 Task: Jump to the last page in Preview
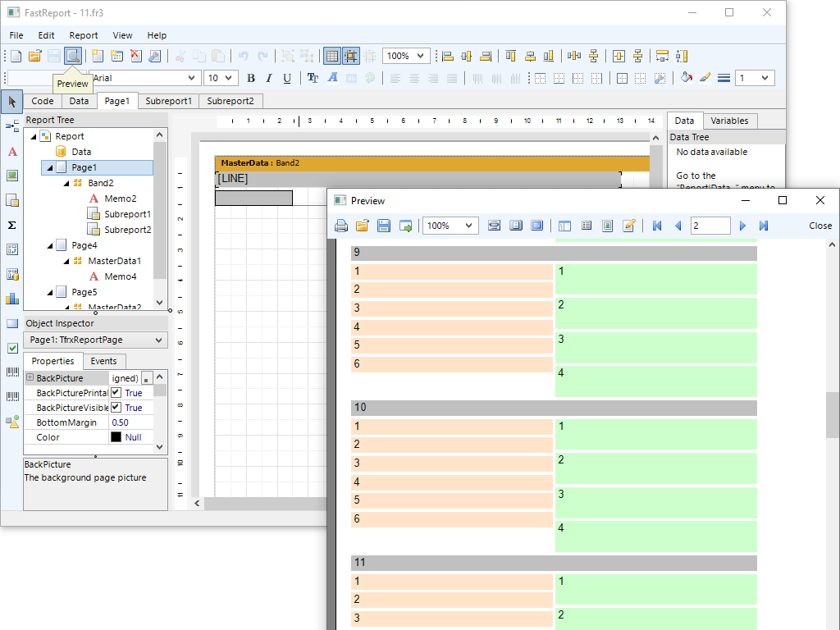[x=764, y=226]
